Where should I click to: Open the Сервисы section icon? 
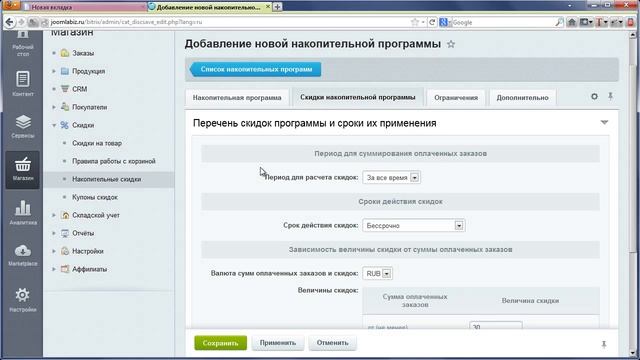pyautogui.click(x=23, y=126)
